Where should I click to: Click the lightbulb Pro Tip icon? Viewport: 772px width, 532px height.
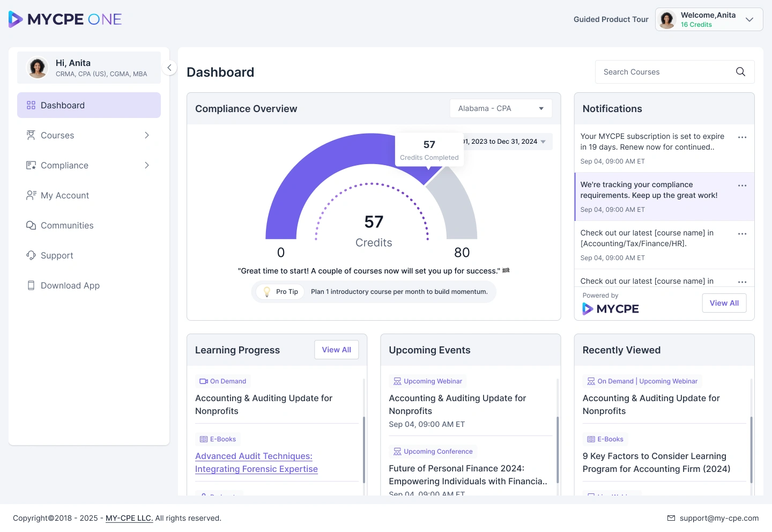tap(266, 292)
